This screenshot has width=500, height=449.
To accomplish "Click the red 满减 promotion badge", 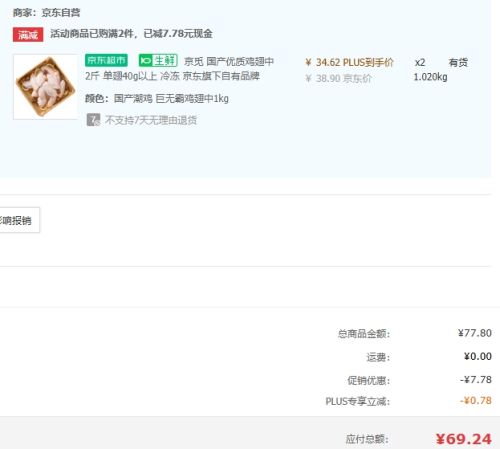I will coord(28,34).
